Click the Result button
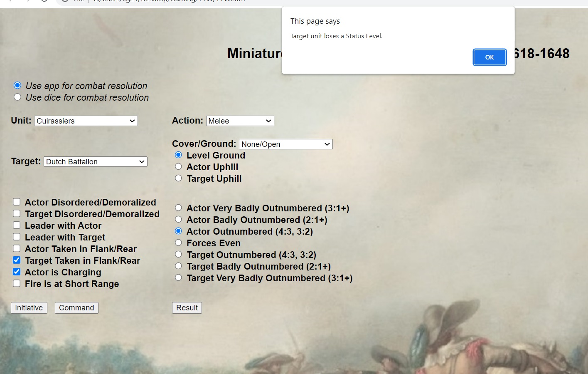 [187, 308]
